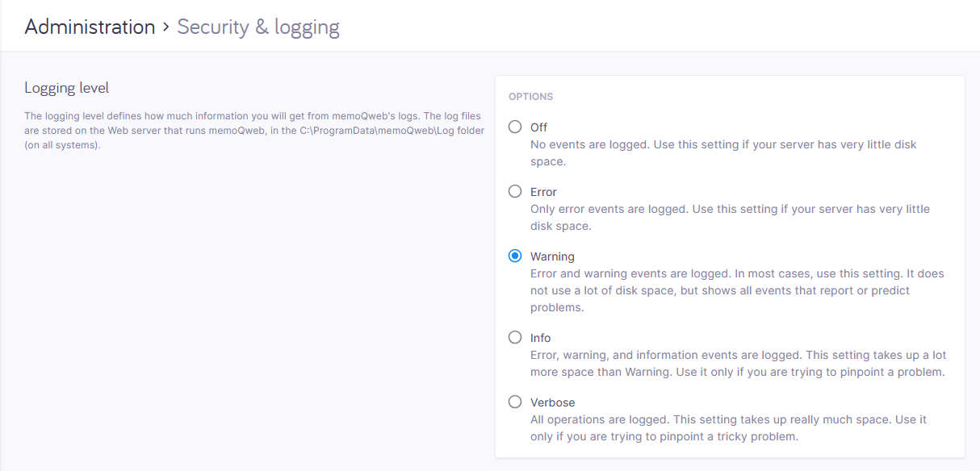Click the Warning option description paragraph
The height and width of the screenshot is (471, 980).
(736, 290)
